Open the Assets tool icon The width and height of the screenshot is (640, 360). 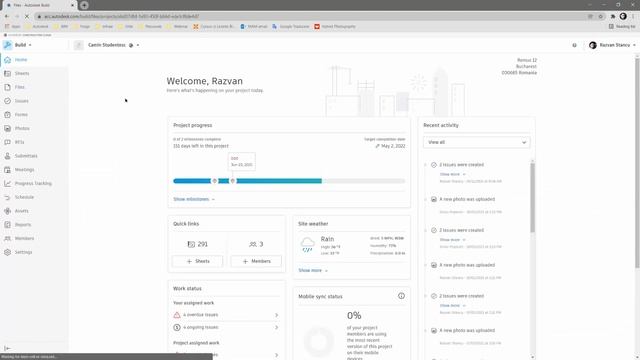7,211
